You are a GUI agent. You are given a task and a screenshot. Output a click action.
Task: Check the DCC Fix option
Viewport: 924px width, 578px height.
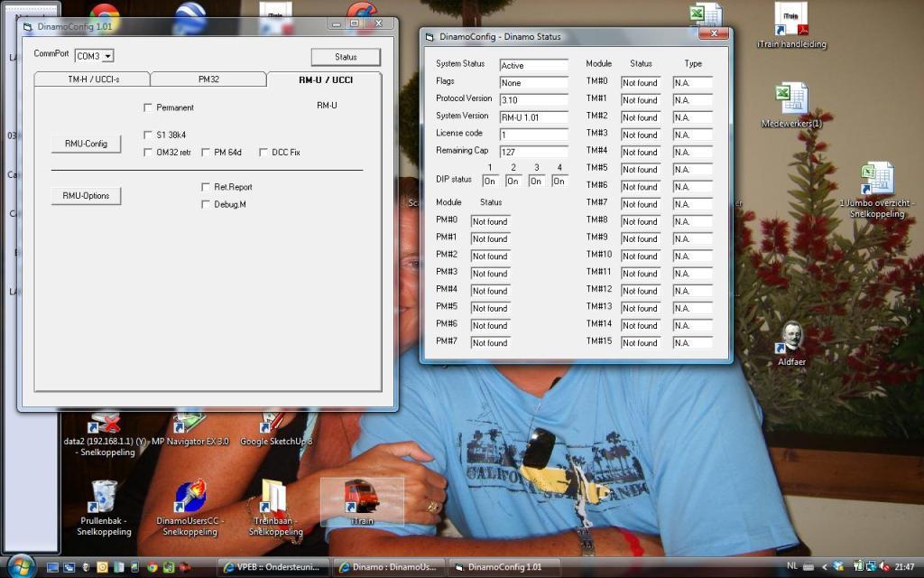(263, 153)
